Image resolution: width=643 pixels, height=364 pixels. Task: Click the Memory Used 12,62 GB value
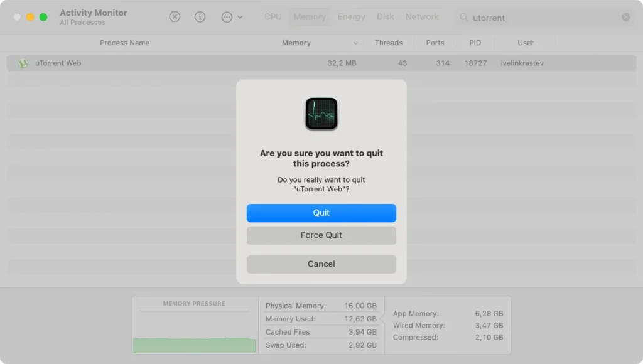[x=360, y=319]
